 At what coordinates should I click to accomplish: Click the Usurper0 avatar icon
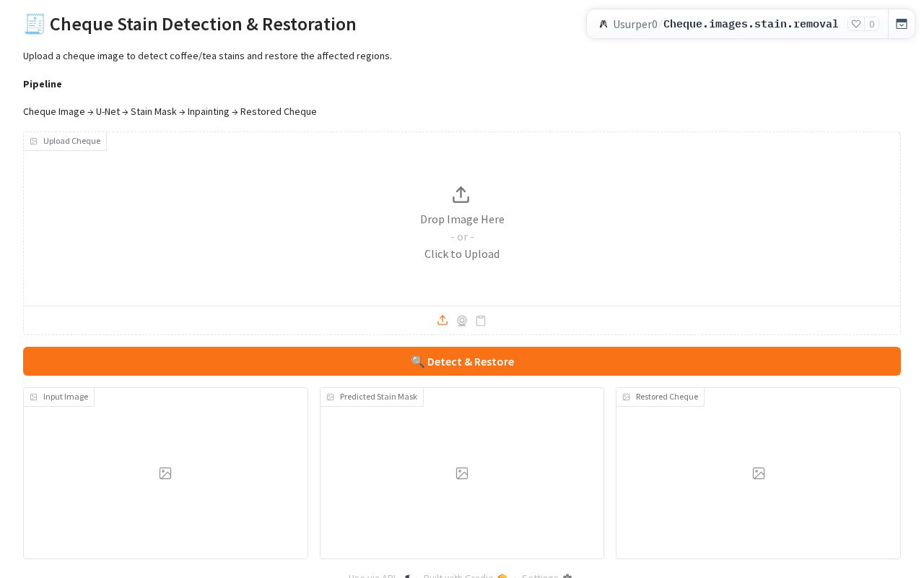603,24
